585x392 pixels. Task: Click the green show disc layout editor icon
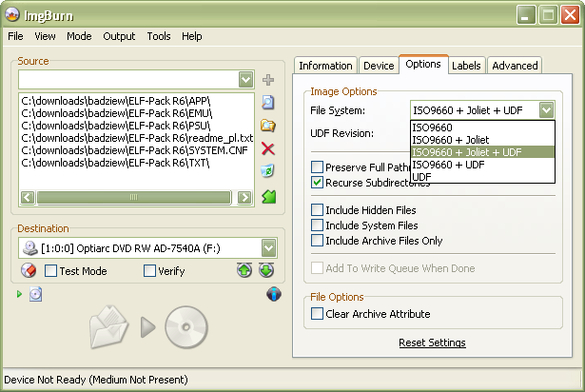(x=268, y=197)
